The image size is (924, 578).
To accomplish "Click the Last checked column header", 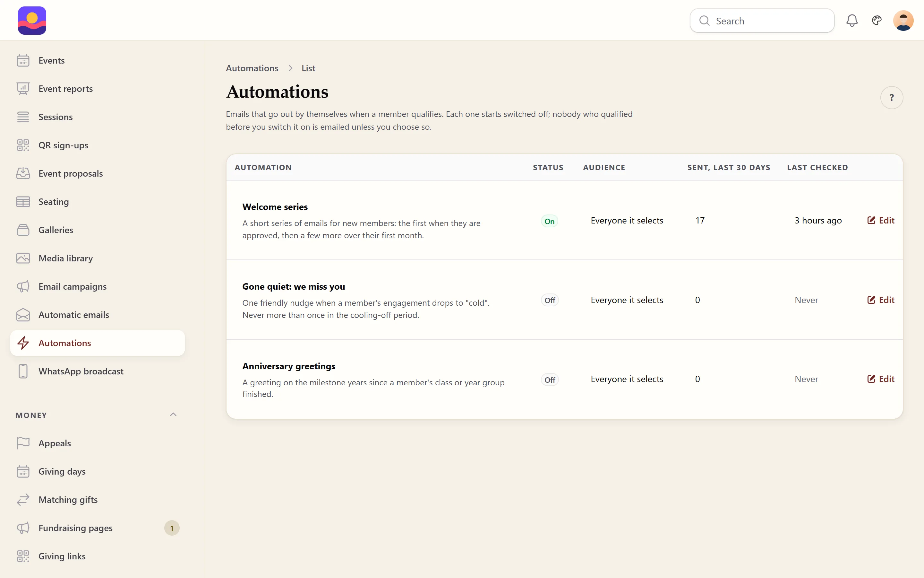I will (817, 167).
